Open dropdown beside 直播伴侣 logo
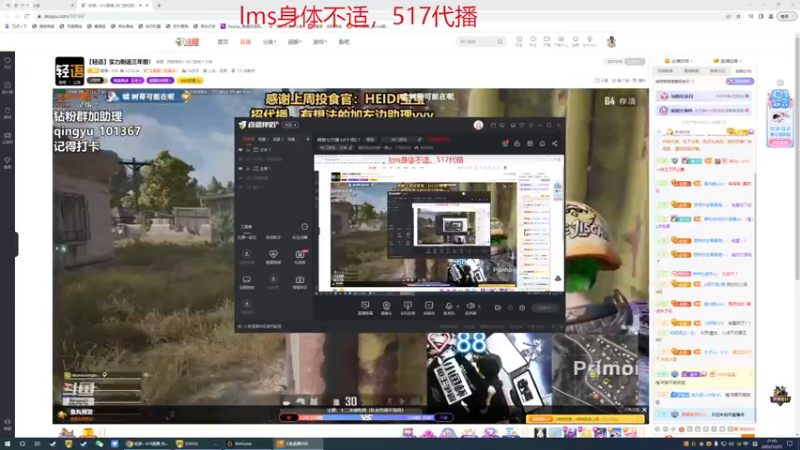 coord(291,125)
